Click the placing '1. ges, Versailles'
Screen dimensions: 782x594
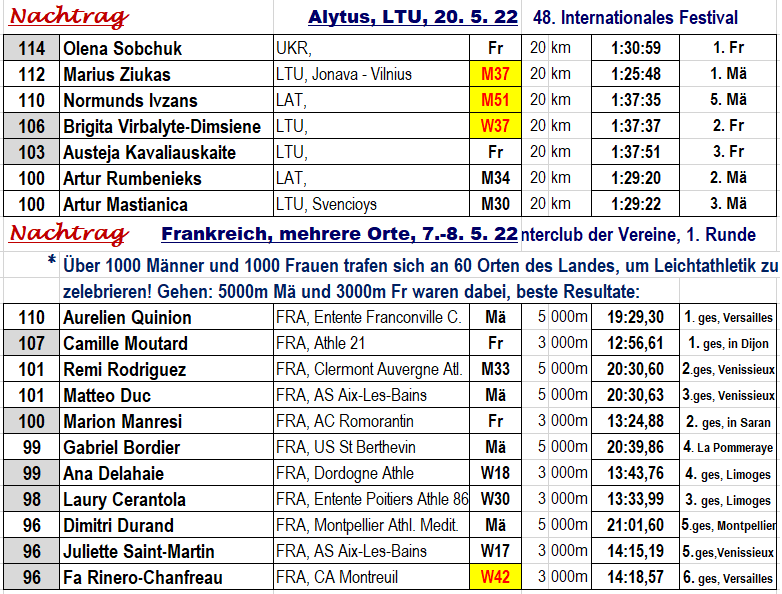pyautogui.click(x=728, y=317)
